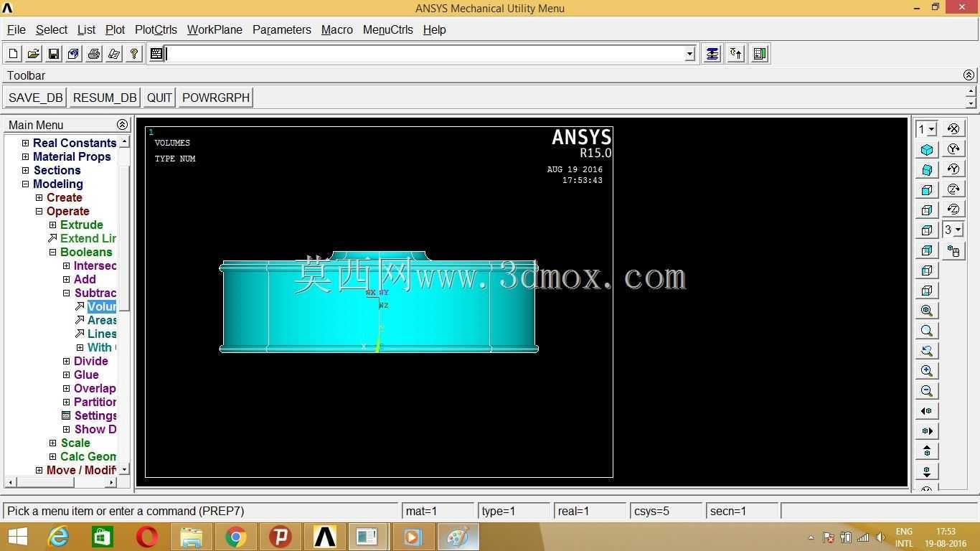Zoom out using the minus magnifier icon
This screenshot has width=980, height=551.
[927, 391]
